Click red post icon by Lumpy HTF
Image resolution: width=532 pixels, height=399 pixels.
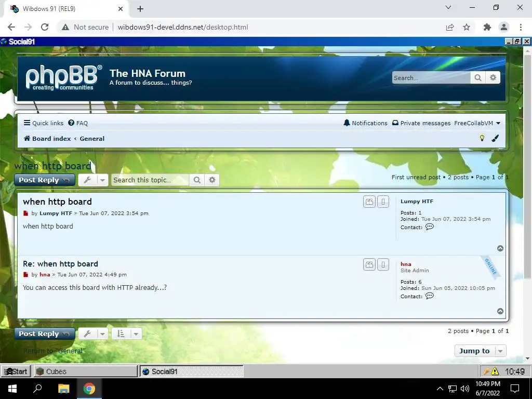coord(25,214)
